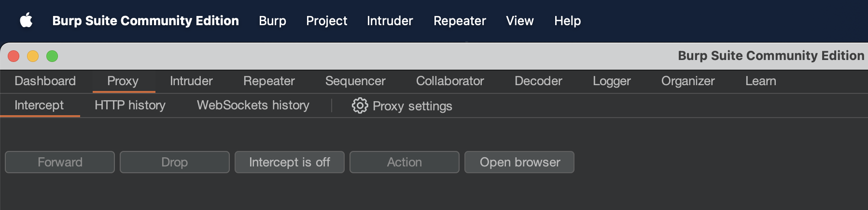Click the Action button
The image size is (868, 210).
404,162
